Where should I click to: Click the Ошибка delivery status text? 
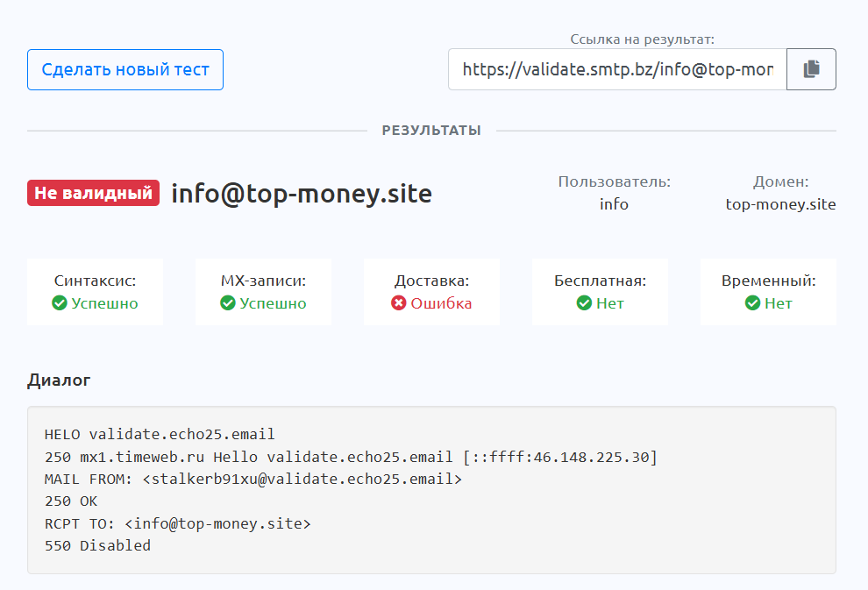click(441, 303)
